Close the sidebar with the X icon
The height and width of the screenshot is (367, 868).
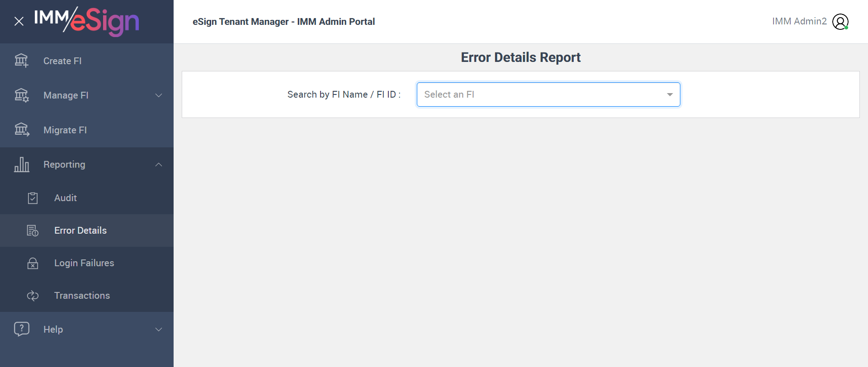(19, 21)
